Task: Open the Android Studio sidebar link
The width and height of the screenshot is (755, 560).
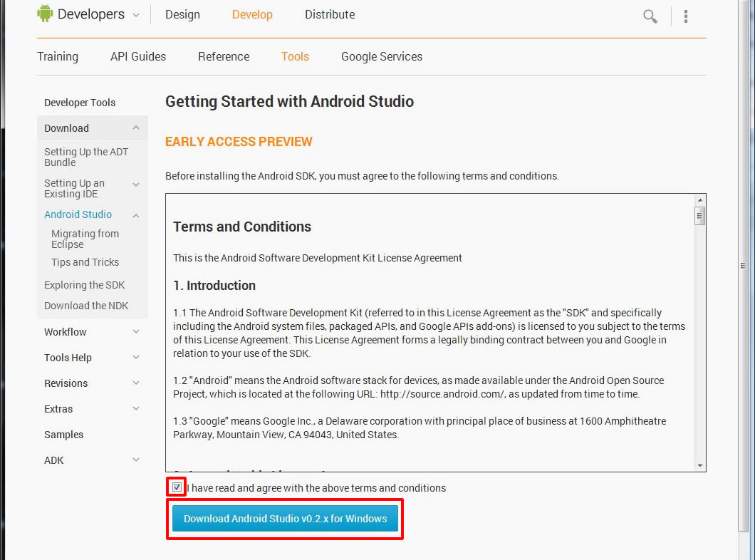Action: [x=78, y=214]
